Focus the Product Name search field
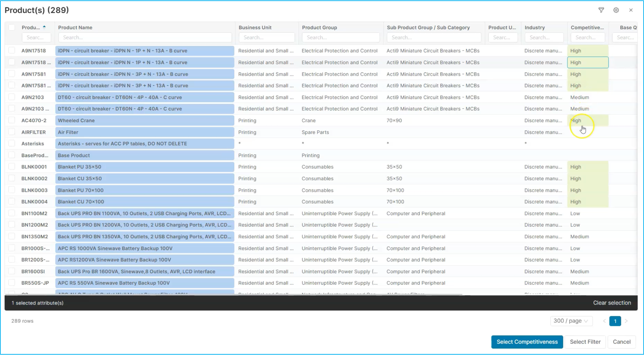Viewport: 644px width, 355px height. [145, 37]
